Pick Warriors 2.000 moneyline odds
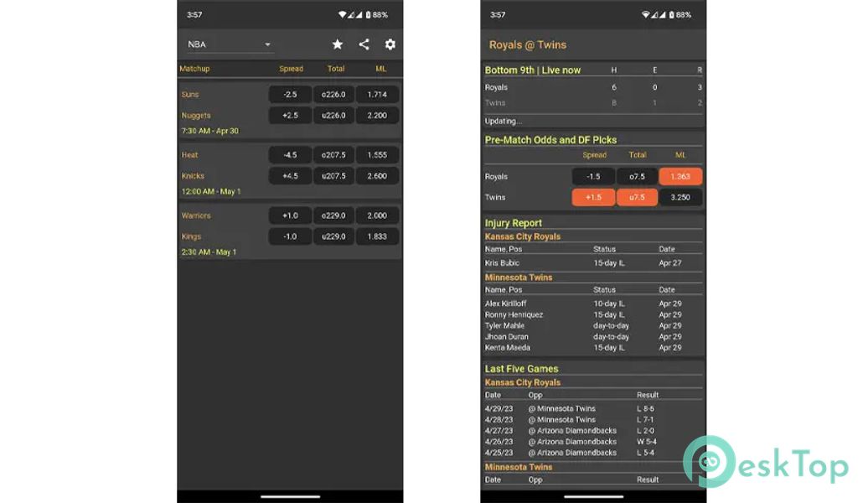Screen dimensions: 868x503 tap(377, 215)
